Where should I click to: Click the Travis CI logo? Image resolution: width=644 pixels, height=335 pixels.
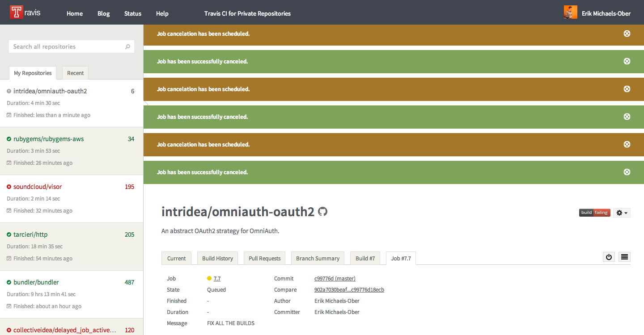click(x=17, y=12)
